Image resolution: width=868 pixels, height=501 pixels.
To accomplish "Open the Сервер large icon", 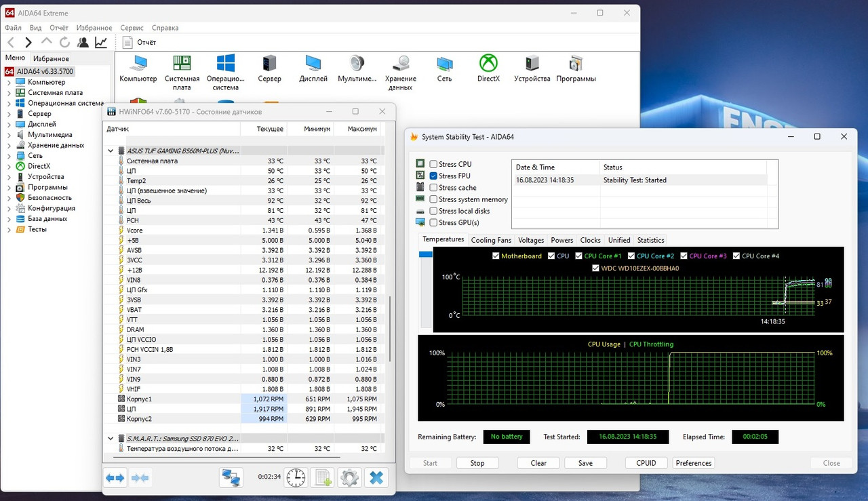I will click(269, 68).
